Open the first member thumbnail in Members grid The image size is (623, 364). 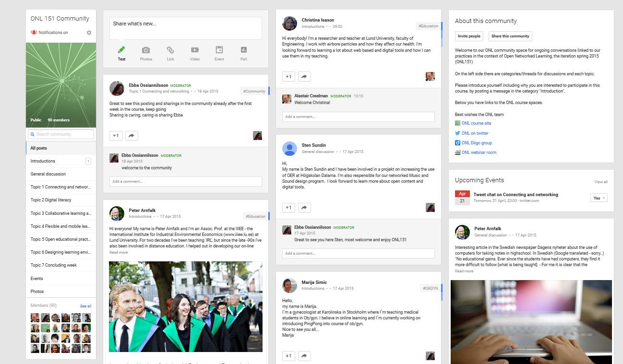35,317
